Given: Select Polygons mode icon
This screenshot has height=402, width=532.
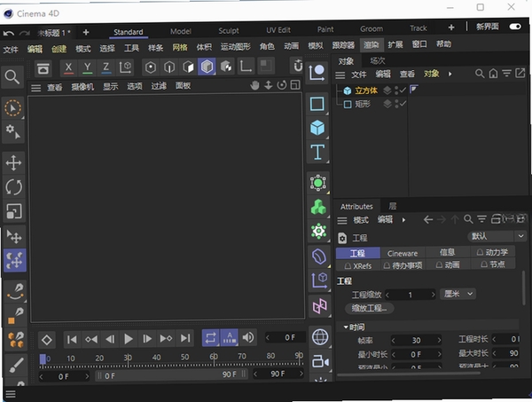Looking at the screenshot, I should pos(188,67).
